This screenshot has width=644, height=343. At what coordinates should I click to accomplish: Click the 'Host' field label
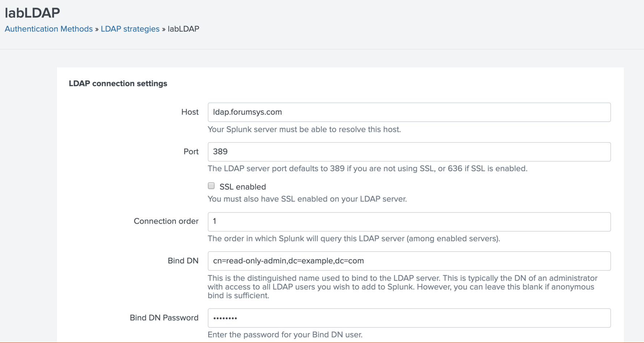click(190, 112)
